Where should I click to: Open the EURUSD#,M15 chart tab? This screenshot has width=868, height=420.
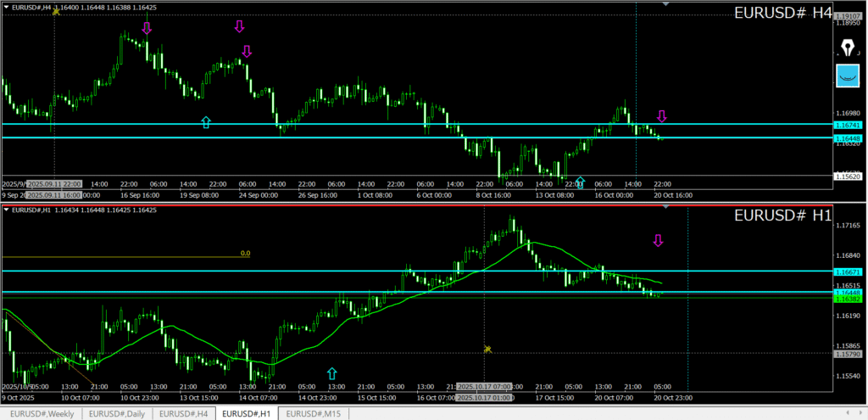click(314, 413)
